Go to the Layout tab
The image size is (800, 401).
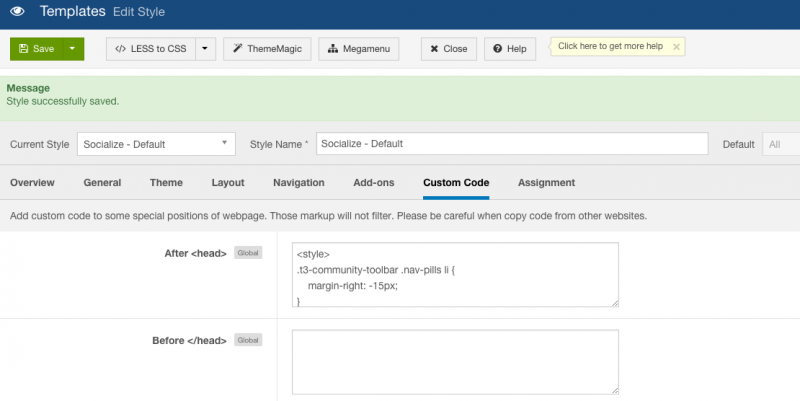tap(228, 183)
